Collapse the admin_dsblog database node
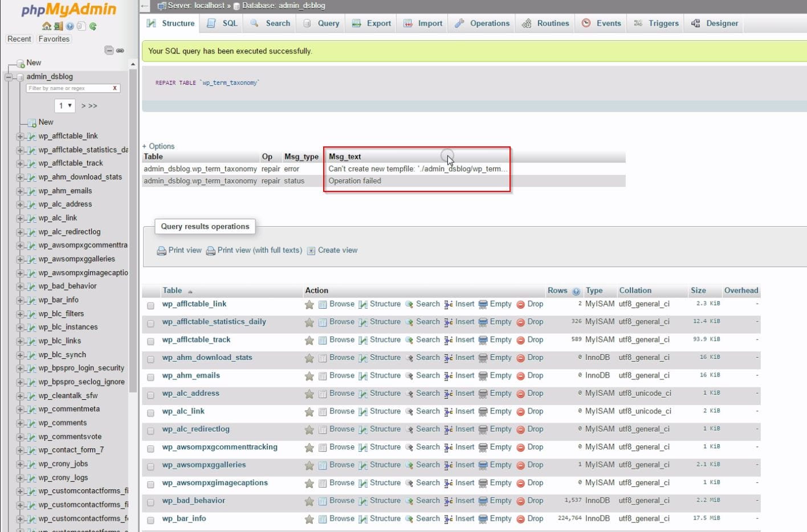807x532 pixels. click(x=9, y=77)
